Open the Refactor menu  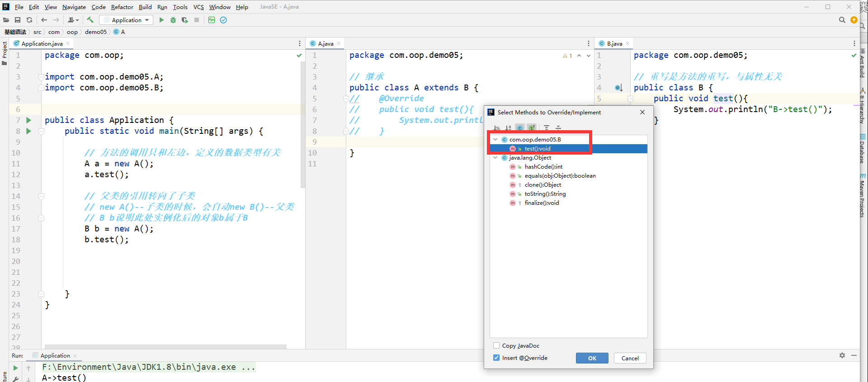[122, 7]
